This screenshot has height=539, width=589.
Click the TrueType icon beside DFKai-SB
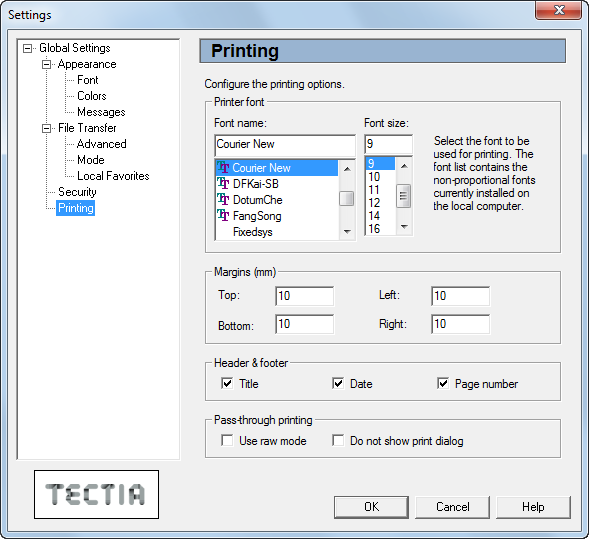click(x=223, y=184)
